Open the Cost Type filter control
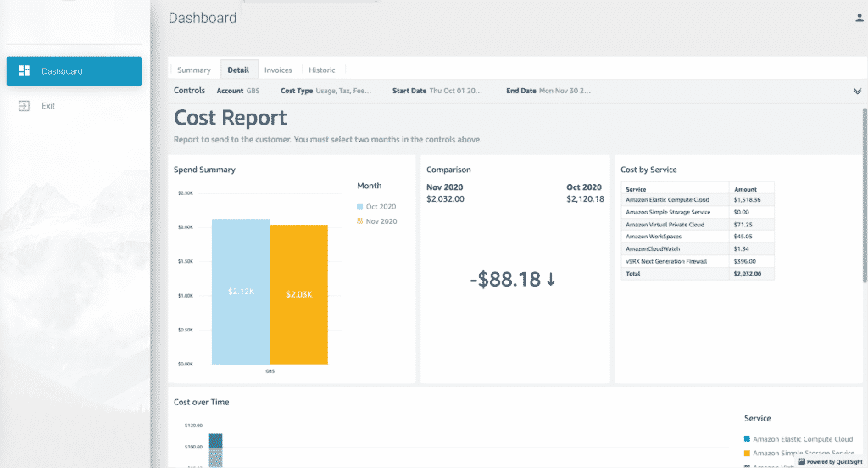 (325, 91)
